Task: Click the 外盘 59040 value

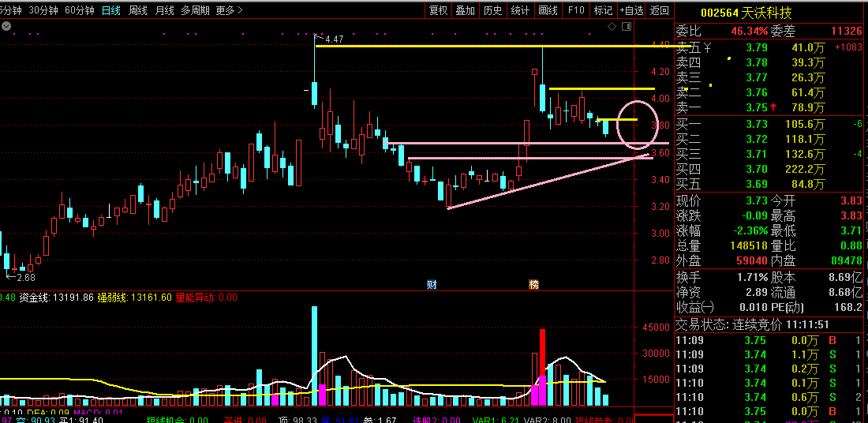Action: click(x=752, y=260)
